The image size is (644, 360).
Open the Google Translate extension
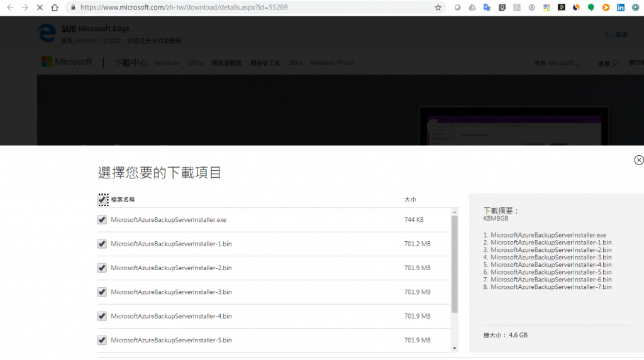(x=487, y=8)
